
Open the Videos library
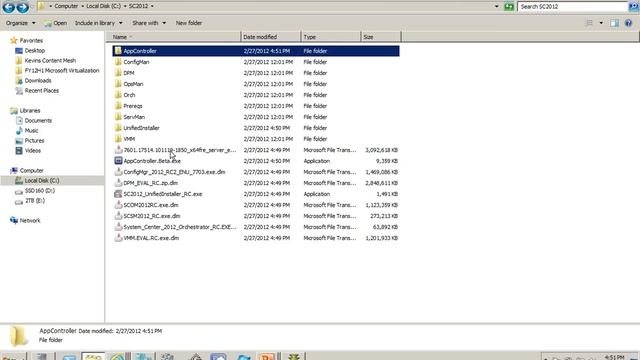click(33, 151)
